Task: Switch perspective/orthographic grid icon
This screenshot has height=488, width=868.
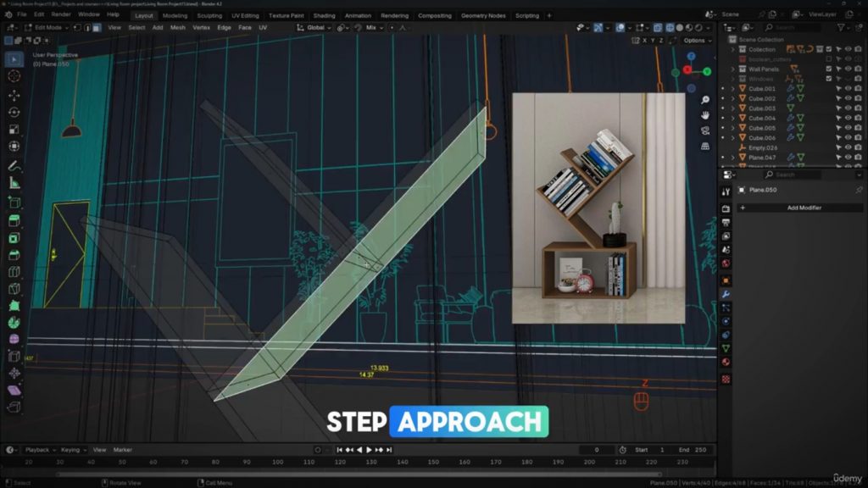Action: pyautogui.click(x=705, y=146)
